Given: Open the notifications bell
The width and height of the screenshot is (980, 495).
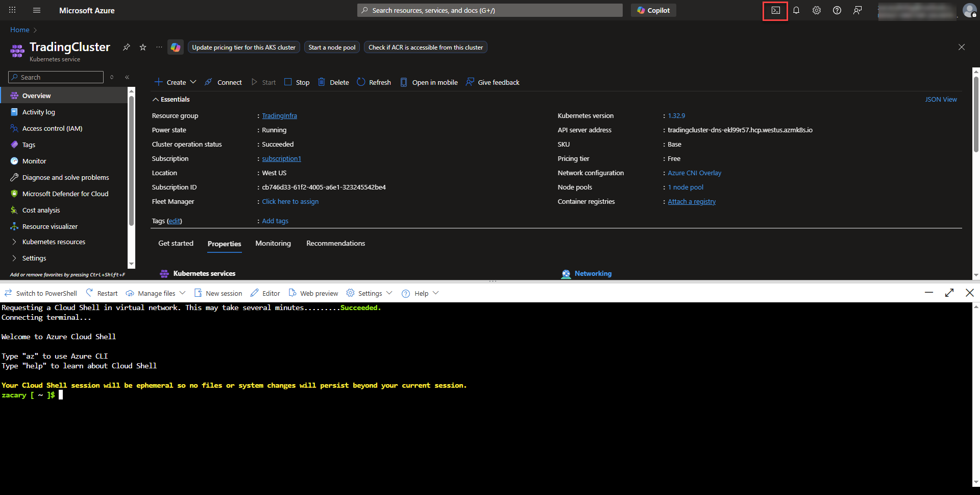Looking at the screenshot, I should (796, 11).
